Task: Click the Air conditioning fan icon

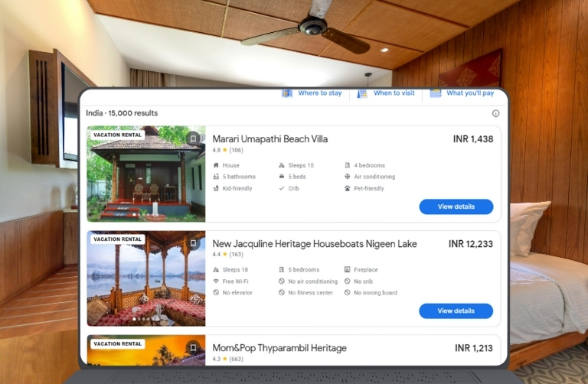Action: pos(348,177)
